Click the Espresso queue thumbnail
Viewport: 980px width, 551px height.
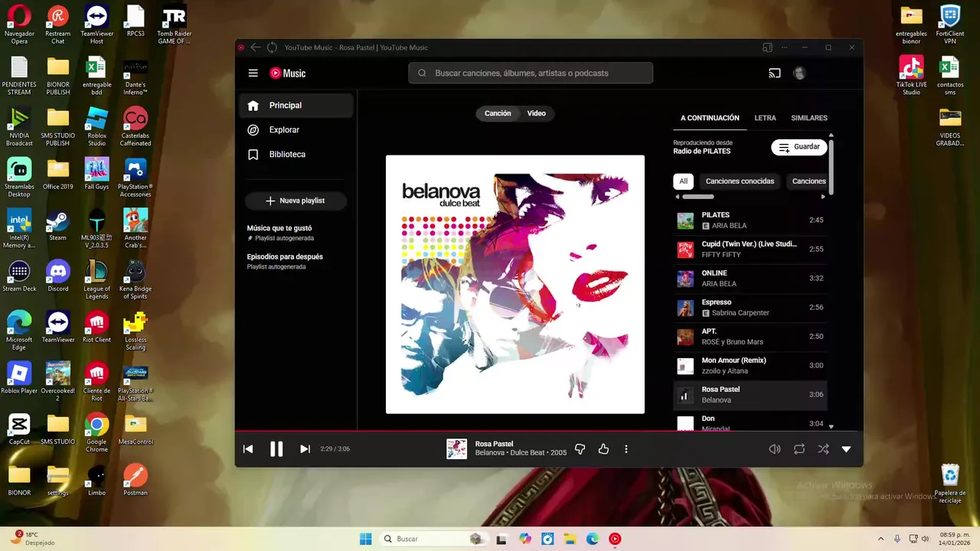(x=685, y=308)
